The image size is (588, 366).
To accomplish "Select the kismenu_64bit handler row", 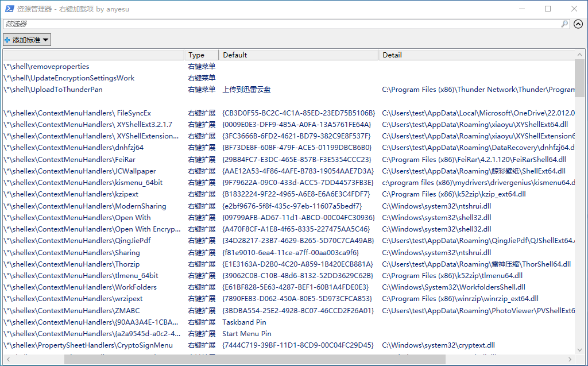I will click(x=289, y=183).
